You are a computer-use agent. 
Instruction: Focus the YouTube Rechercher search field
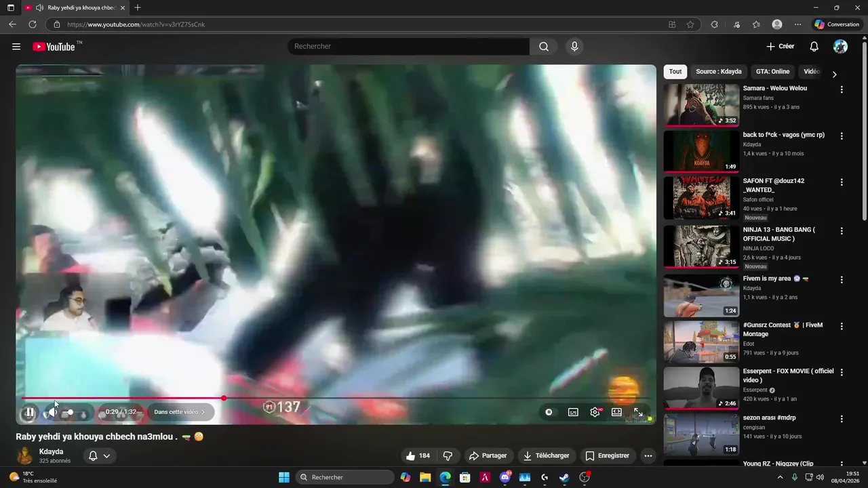(x=409, y=46)
